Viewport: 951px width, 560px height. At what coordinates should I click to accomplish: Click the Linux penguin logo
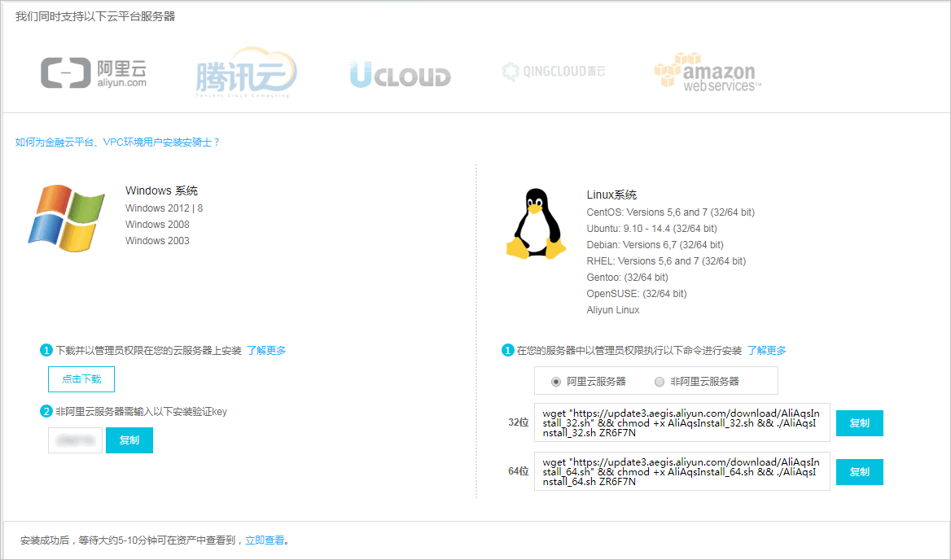[x=536, y=224]
